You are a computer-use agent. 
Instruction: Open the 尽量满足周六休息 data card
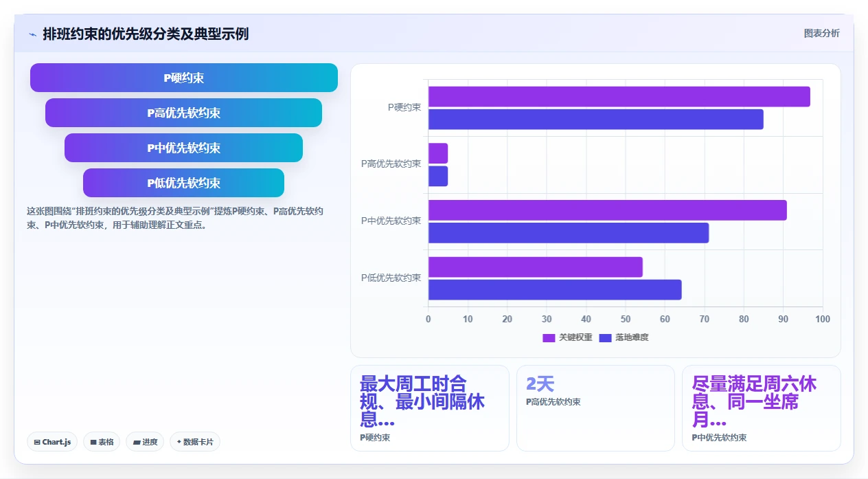(x=762, y=408)
